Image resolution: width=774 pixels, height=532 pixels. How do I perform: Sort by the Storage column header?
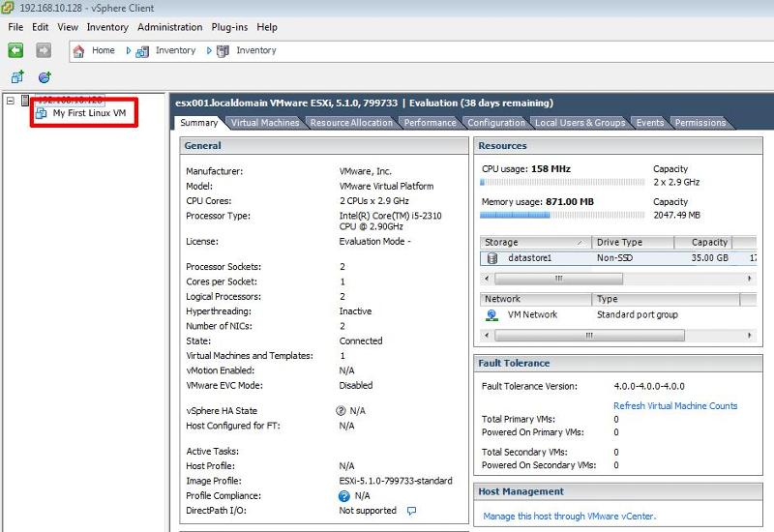pos(535,243)
